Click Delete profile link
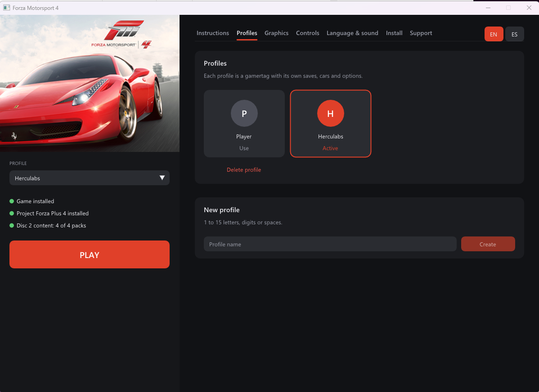 click(244, 170)
